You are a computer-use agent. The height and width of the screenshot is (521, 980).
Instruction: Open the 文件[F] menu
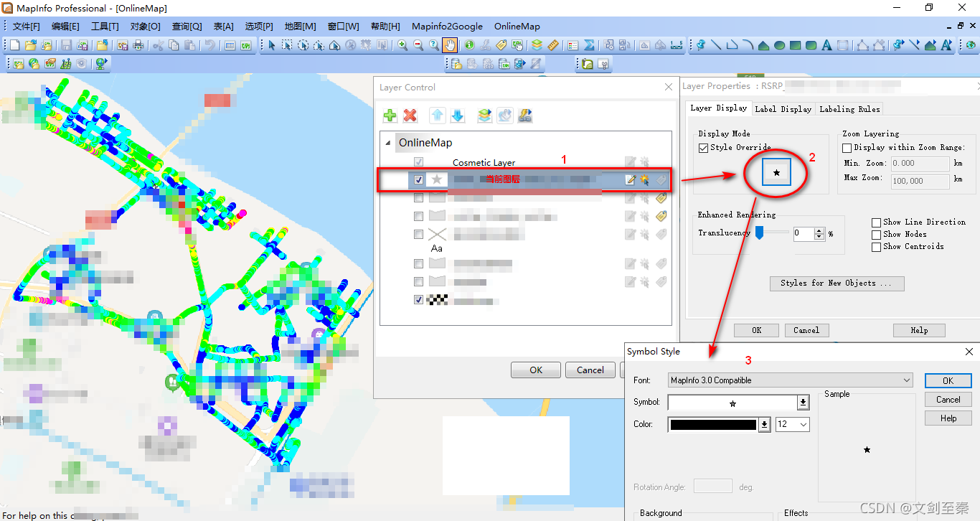point(27,27)
